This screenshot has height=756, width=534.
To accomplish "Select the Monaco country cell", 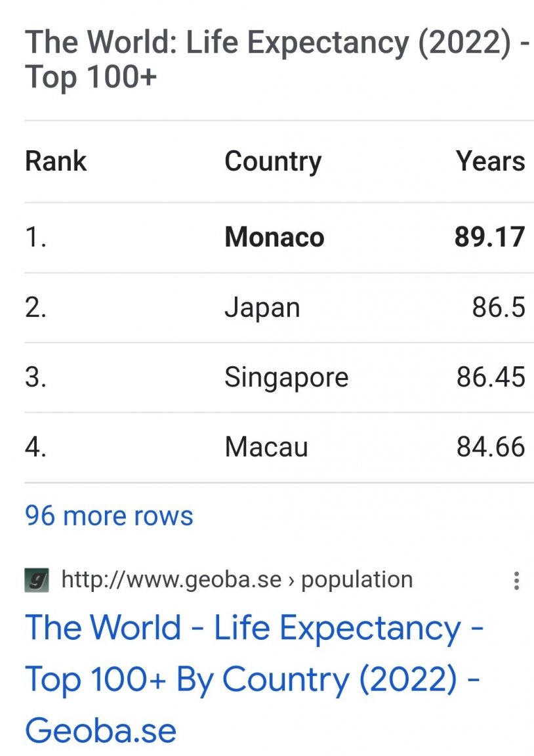I will (274, 237).
